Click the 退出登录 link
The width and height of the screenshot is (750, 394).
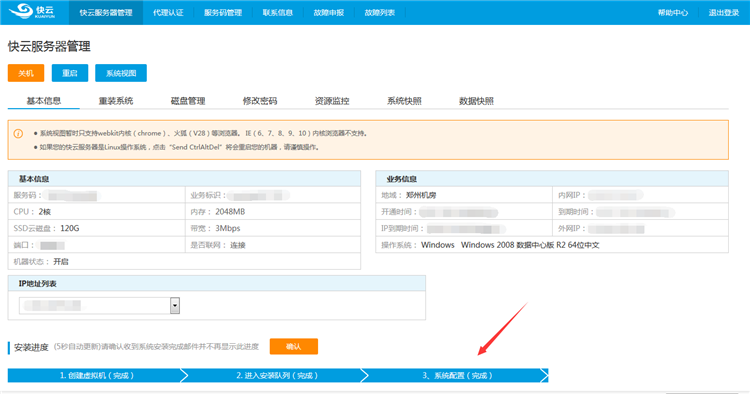724,12
